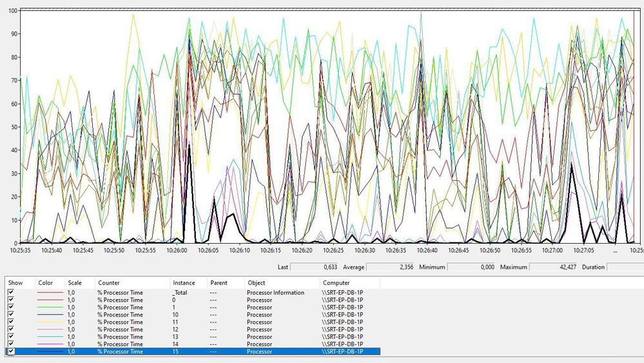
Task: Click the instance '15' cell in the highlighted row
Action: pyautogui.click(x=175, y=351)
